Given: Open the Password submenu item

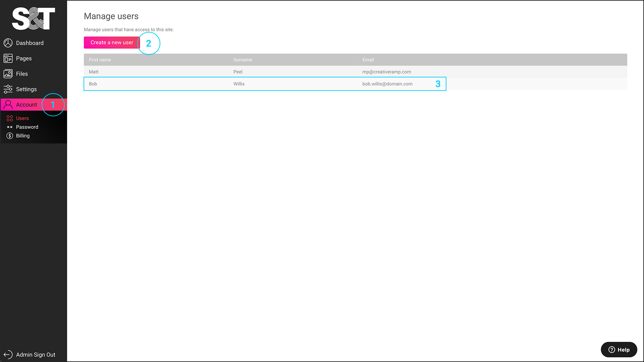Looking at the screenshot, I should (x=27, y=127).
